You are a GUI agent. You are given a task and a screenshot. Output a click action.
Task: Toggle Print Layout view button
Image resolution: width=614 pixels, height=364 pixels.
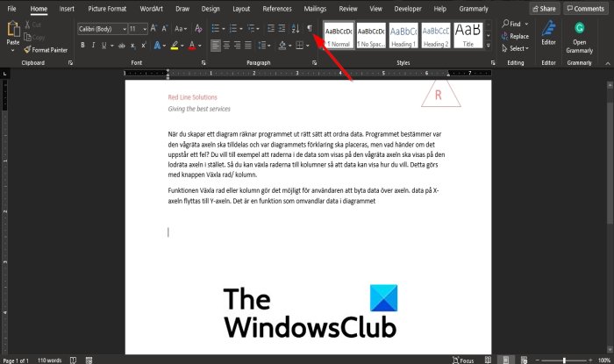[x=506, y=360]
